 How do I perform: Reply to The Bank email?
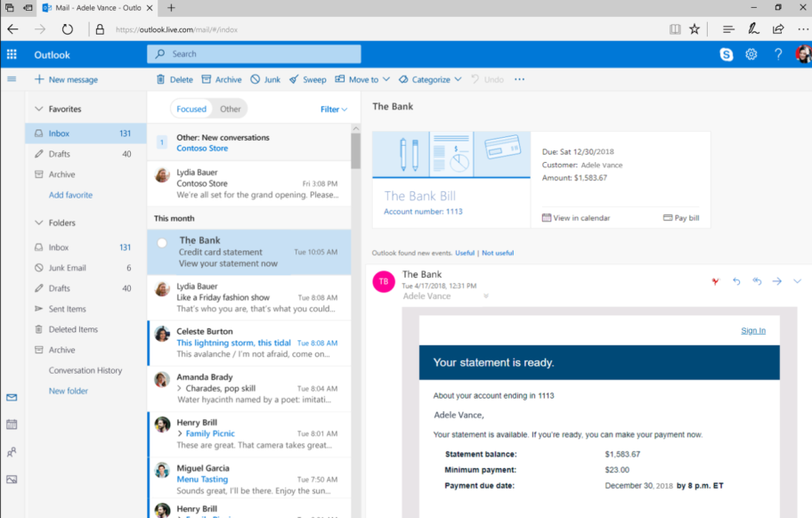click(736, 281)
